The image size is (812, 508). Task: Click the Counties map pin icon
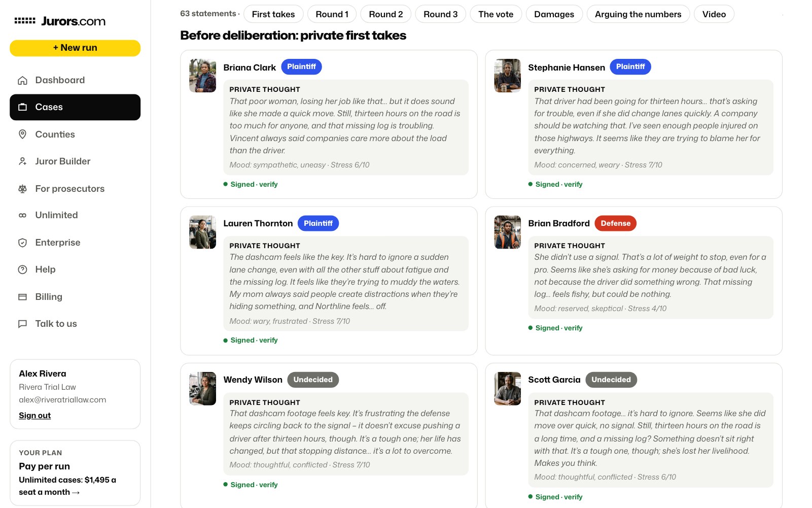(22, 134)
